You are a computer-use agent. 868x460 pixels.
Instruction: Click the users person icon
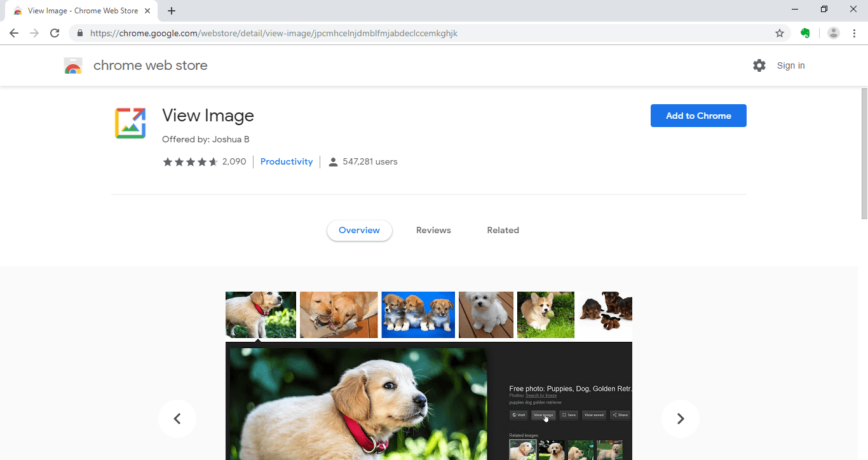pos(333,162)
